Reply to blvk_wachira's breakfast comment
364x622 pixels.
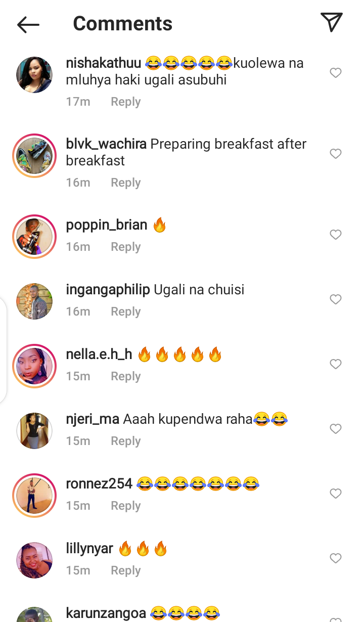pos(126,183)
